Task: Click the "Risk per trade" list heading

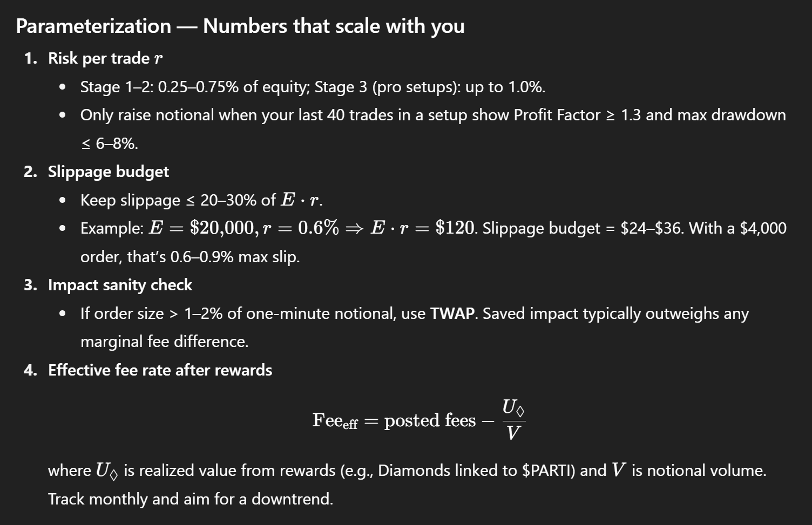Action: point(99,58)
